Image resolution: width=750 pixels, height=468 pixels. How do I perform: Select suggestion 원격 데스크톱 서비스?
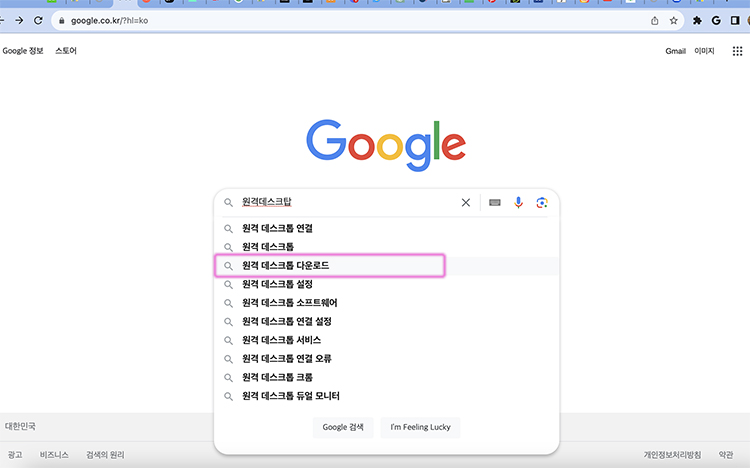tap(386, 340)
